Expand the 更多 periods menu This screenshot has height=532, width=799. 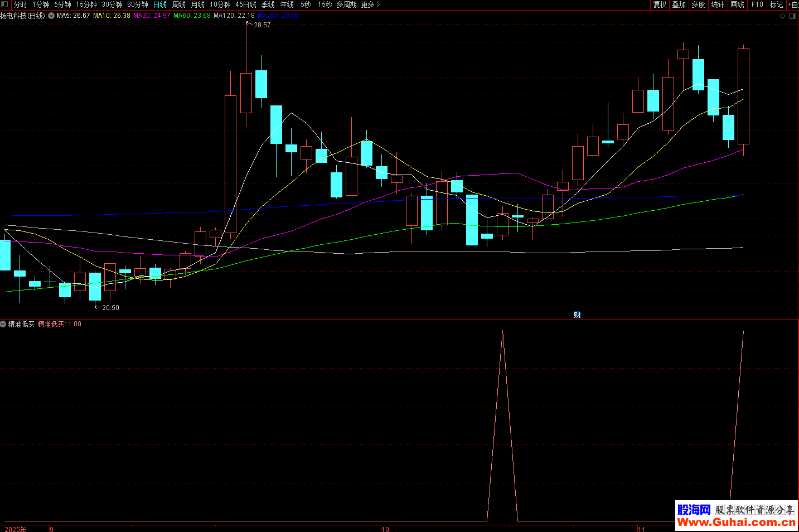point(370,4)
